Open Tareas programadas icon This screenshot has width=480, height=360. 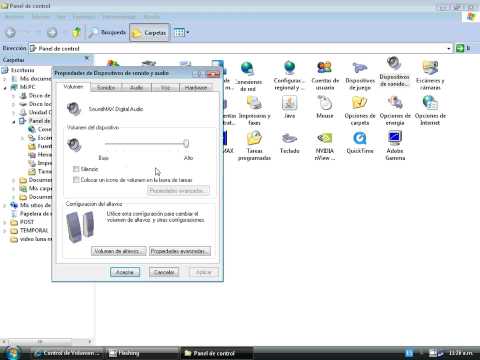(254, 145)
